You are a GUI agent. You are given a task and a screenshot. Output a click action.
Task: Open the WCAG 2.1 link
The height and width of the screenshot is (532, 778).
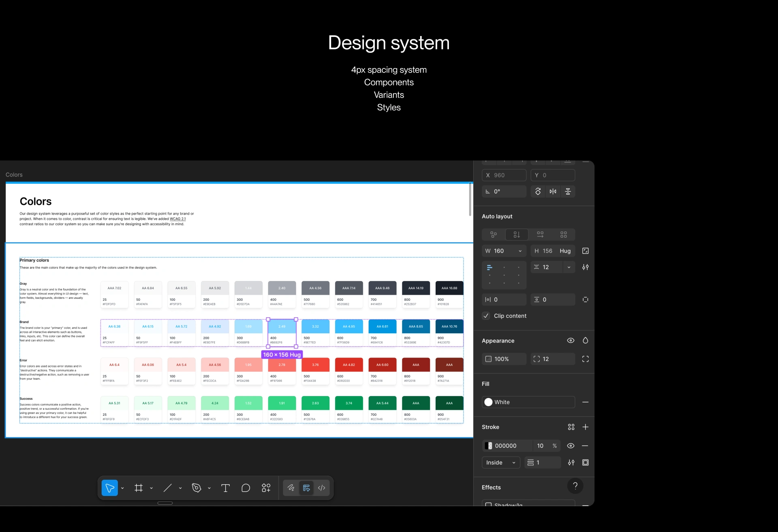(177, 219)
